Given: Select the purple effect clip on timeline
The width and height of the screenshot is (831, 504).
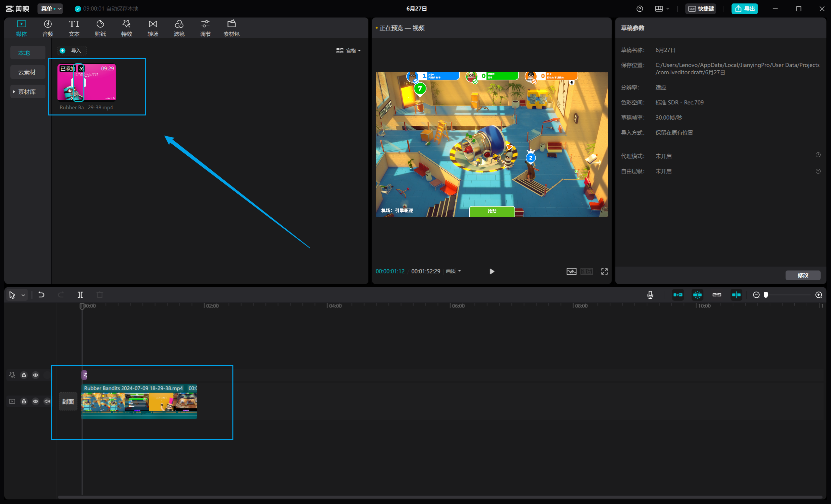Looking at the screenshot, I should coord(84,375).
